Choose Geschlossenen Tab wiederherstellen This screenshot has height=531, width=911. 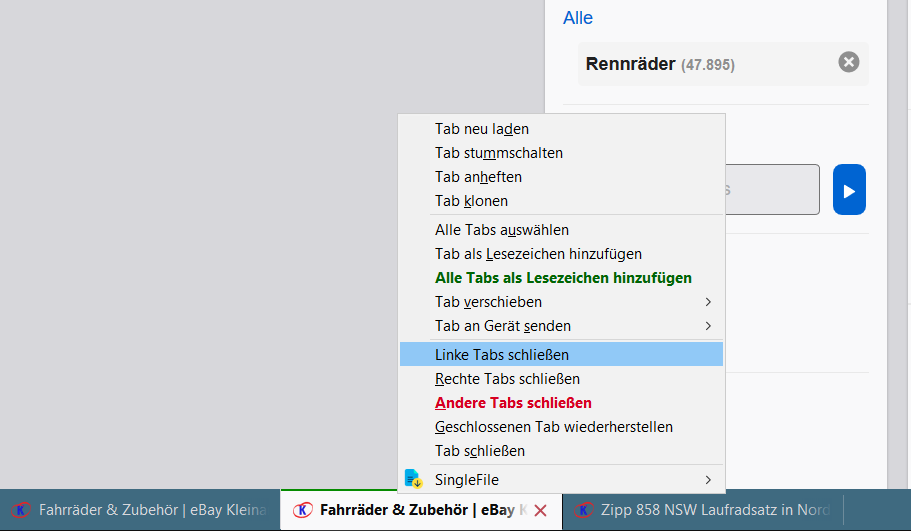pyautogui.click(x=554, y=427)
